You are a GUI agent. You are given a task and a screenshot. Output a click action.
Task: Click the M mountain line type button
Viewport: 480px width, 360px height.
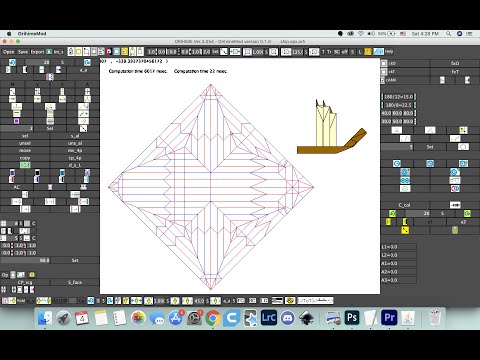(x=12, y=84)
